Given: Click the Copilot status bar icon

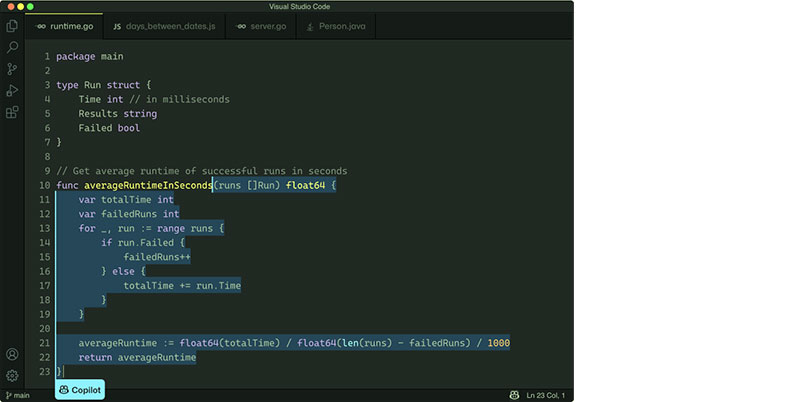Looking at the screenshot, I should pos(514,395).
